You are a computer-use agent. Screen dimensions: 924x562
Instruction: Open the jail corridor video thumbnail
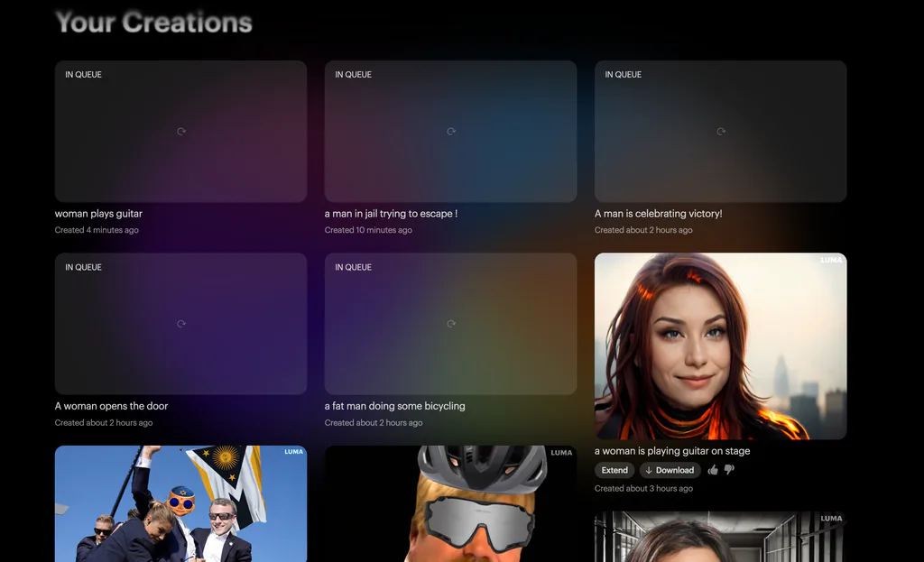[721, 537]
